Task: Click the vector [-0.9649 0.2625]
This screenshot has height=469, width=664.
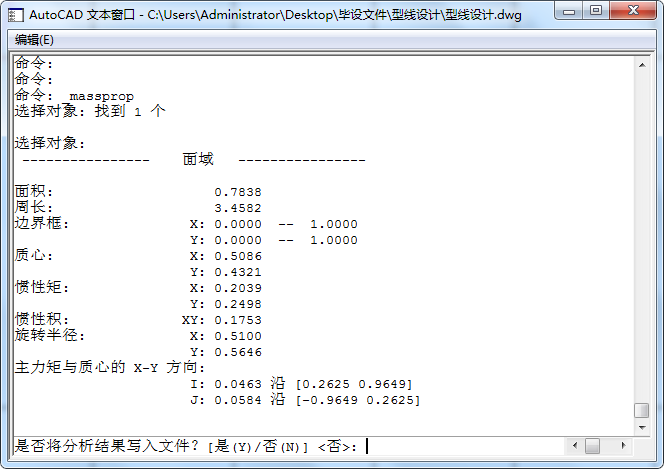Action: [x=358, y=400]
